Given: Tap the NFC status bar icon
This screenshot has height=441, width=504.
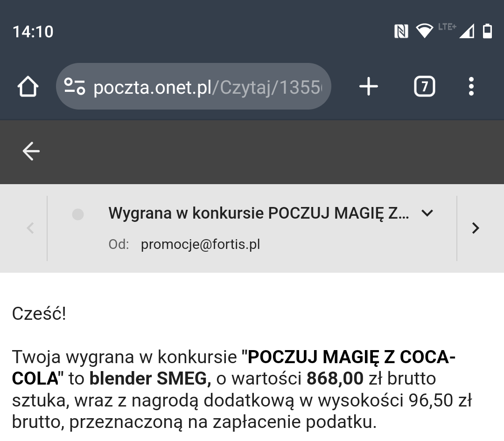Looking at the screenshot, I should 401,31.
